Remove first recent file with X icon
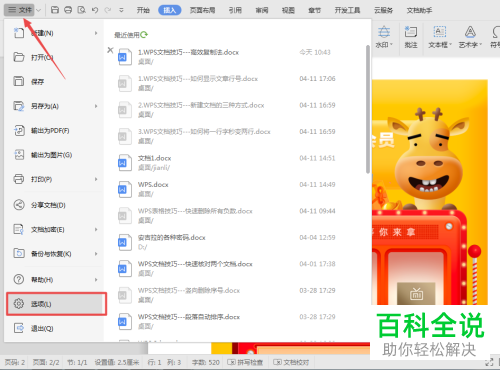This screenshot has height=370, width=500. coord(110,50)
